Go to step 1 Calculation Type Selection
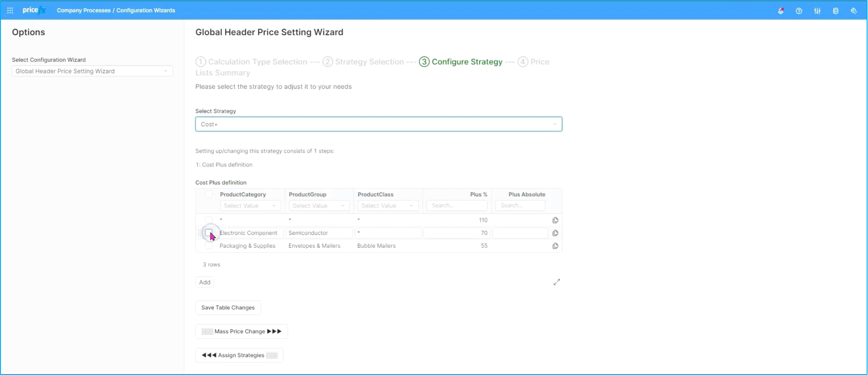The image size is (868, 375). tap(251, 62)
